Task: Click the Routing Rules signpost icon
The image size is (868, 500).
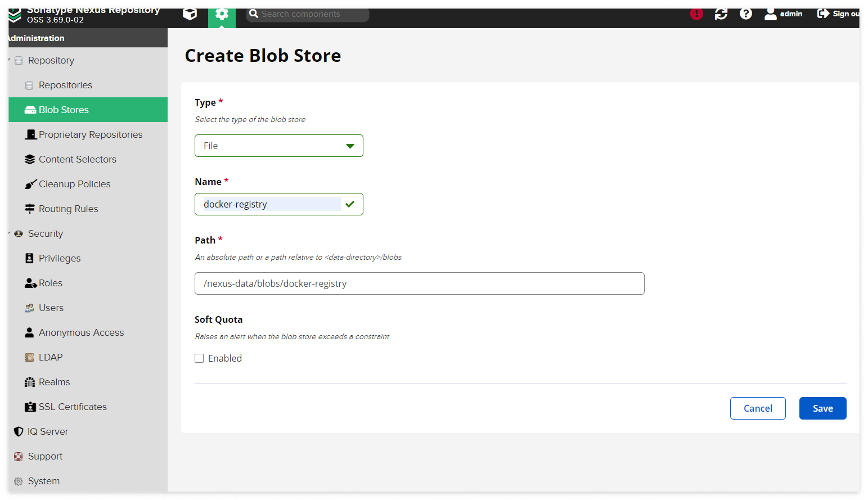Action: [30, 209]
